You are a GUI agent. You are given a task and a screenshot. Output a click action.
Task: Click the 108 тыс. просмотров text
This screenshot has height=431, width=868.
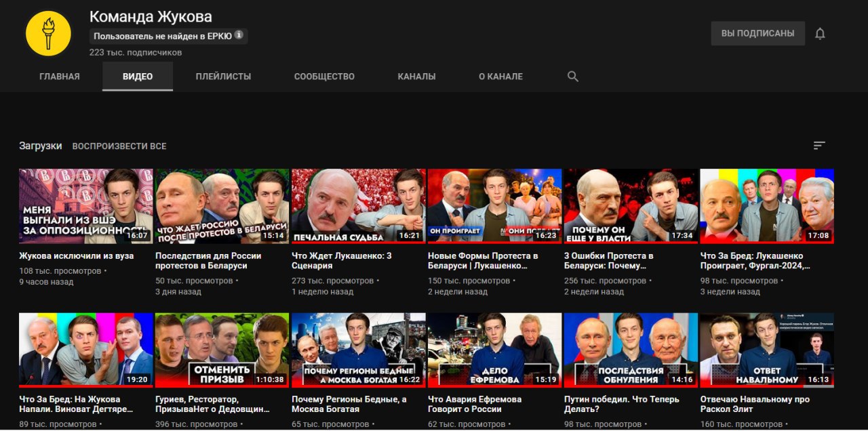[60, 271]
